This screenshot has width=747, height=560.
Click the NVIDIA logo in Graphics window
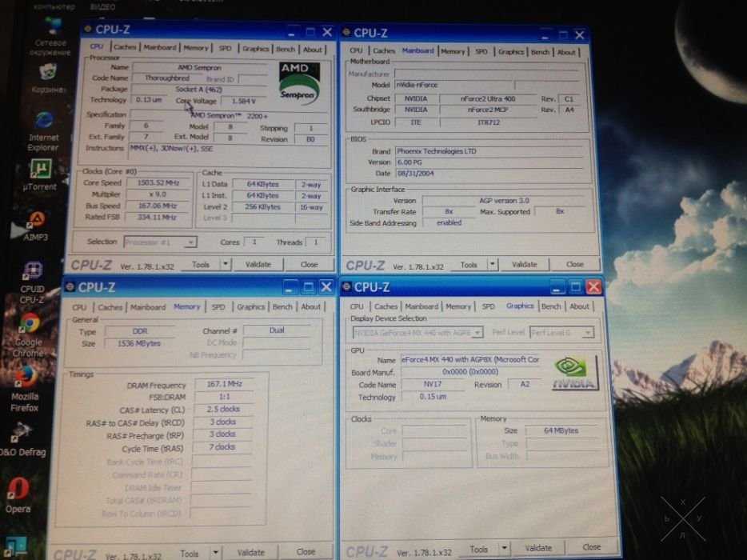point(574,373)
